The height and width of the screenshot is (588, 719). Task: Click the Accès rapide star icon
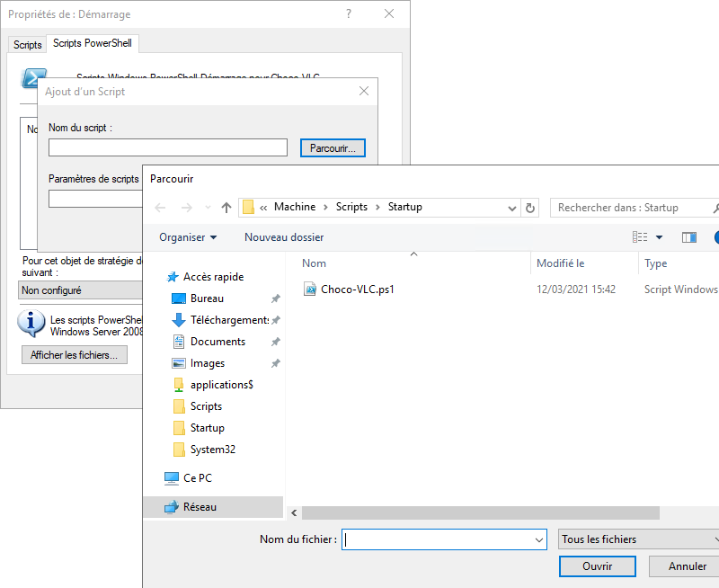[173, 277]
